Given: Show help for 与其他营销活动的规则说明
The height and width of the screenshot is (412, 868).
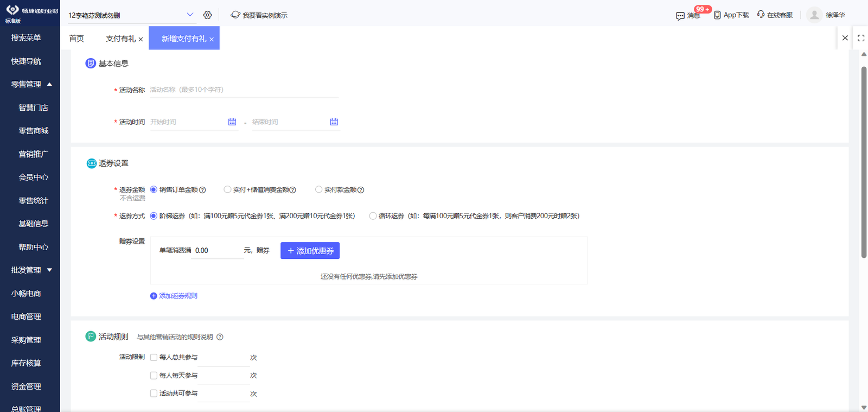Looking at the screenshot, I should tap(220, 337).
